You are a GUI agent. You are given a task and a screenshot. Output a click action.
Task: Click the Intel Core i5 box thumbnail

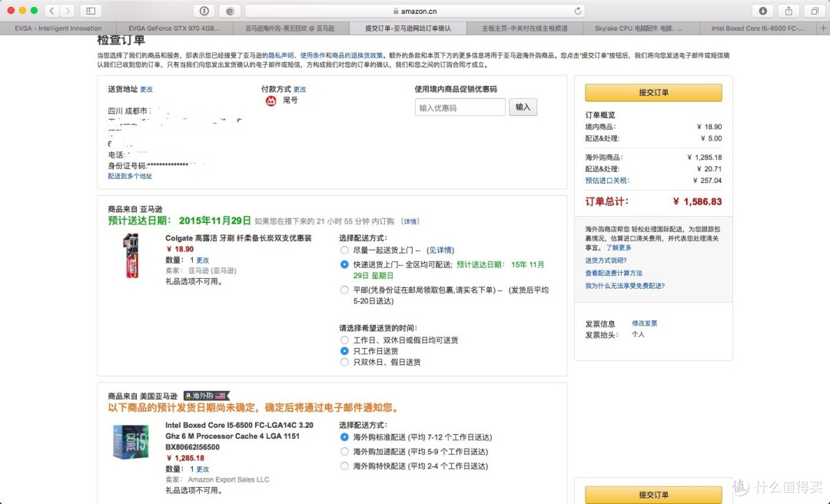[130, 442]
